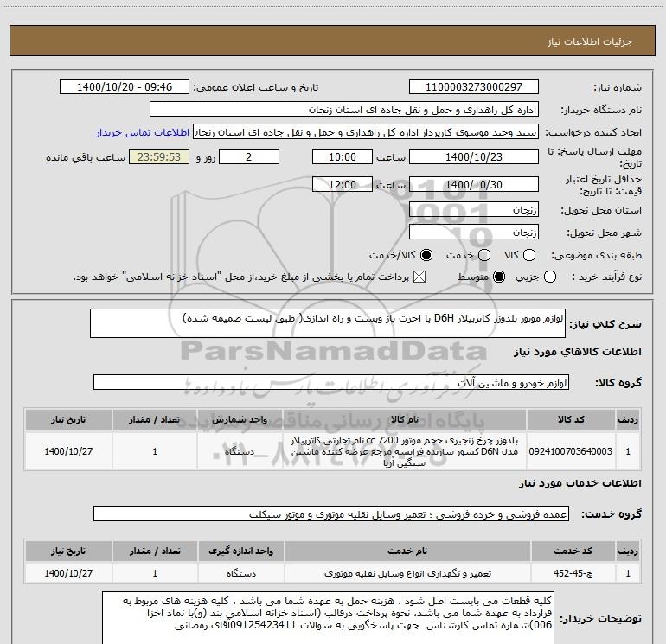Choose the متوسط purchase type radio
Viewport: 666px width, 644px height.
tap(499, 277)
